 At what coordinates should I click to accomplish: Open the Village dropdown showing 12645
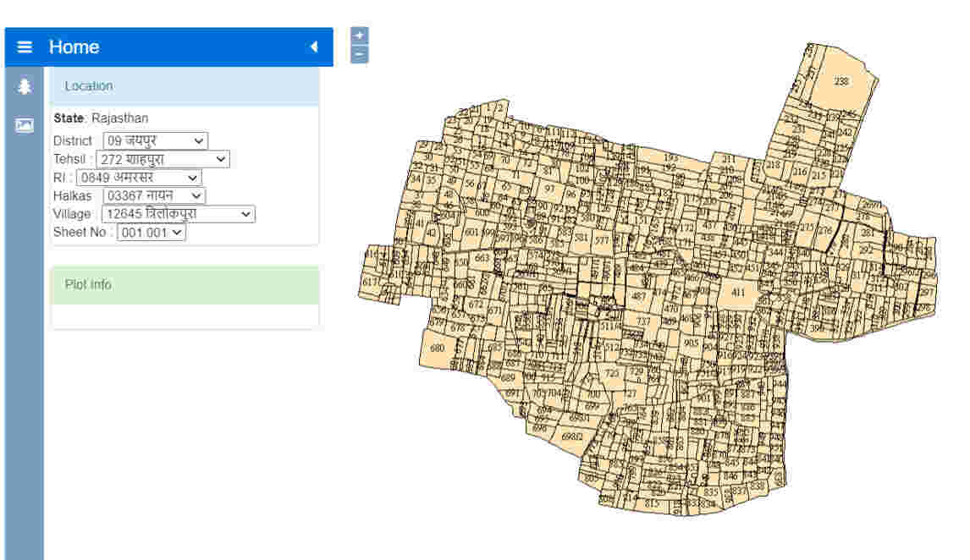click(x=178, y=215)
